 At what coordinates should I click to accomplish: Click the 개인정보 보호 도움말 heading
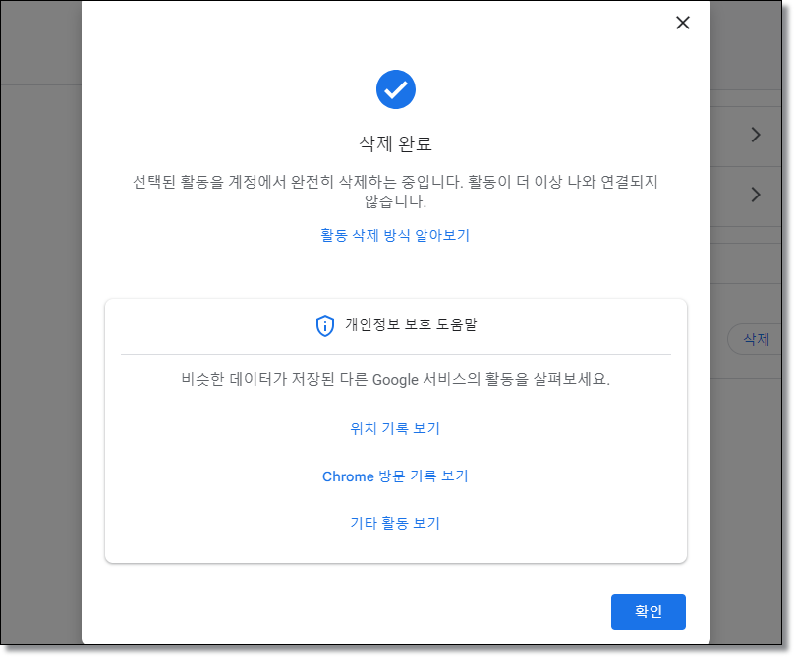(x=409, y=325)
